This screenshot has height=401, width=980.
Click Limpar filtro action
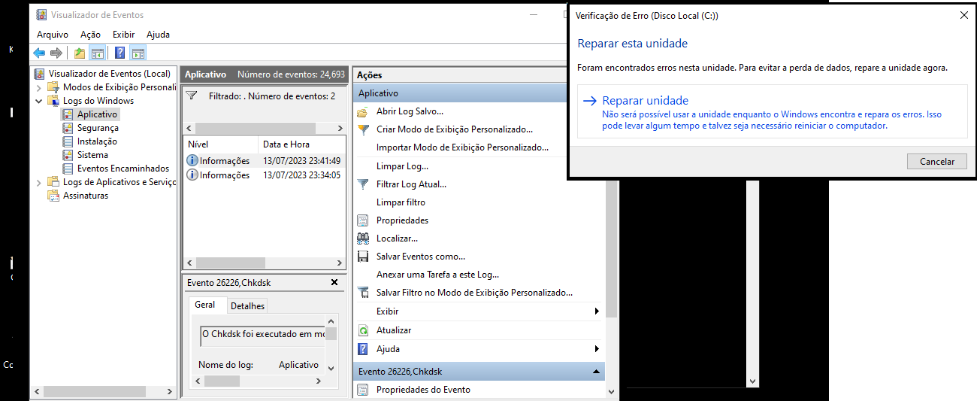click(x=401, y=202)
